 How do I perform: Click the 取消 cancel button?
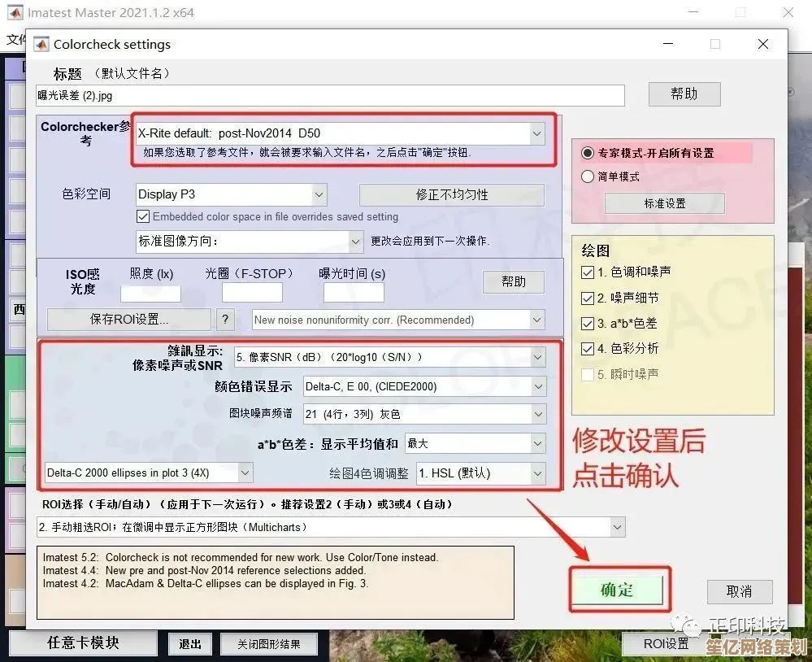click(x=740, y=591)
